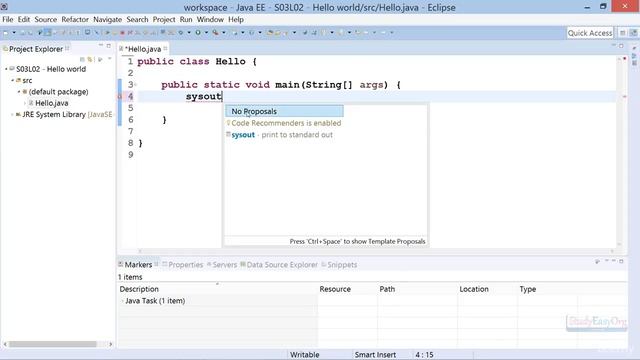
Task: Collapse the (default package) node
Action: tap(19, 92)
